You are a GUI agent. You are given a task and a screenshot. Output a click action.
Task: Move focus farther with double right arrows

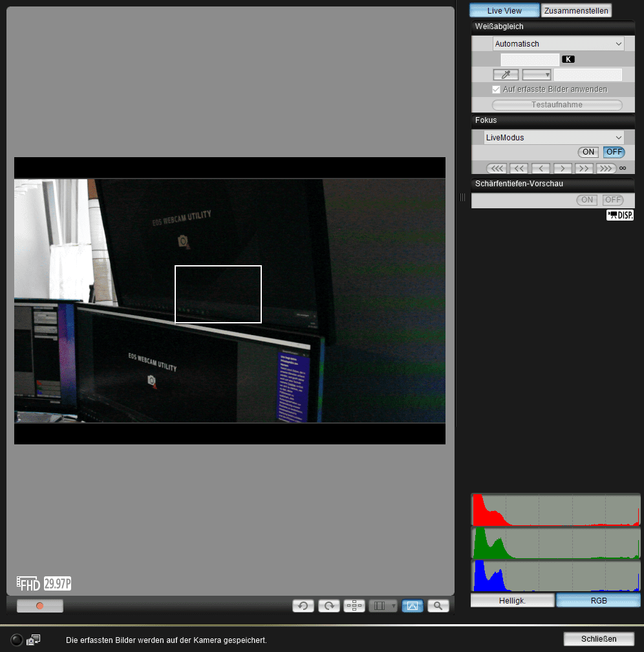click(584, 168)
